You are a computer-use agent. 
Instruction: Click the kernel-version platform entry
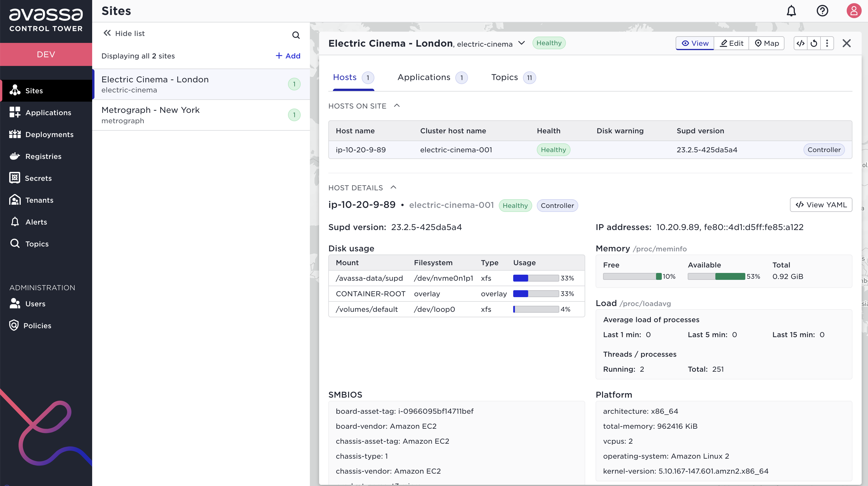tap(685, 471)
